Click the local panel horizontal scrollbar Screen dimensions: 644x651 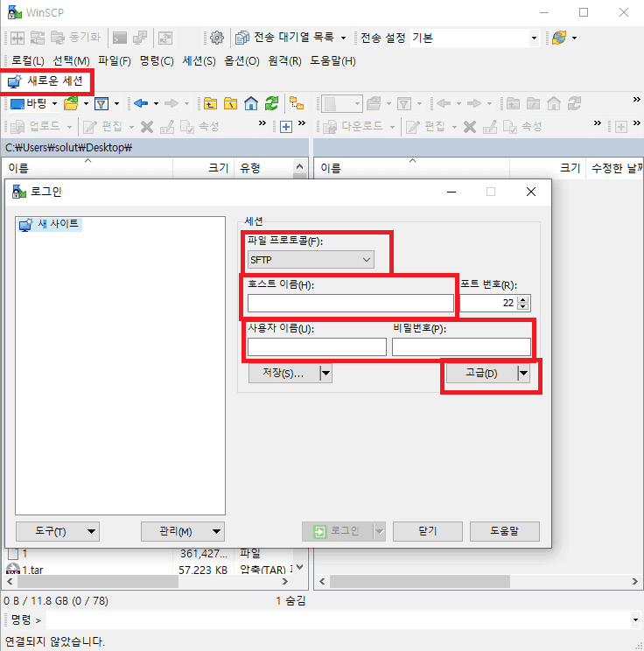coord(98,582)
